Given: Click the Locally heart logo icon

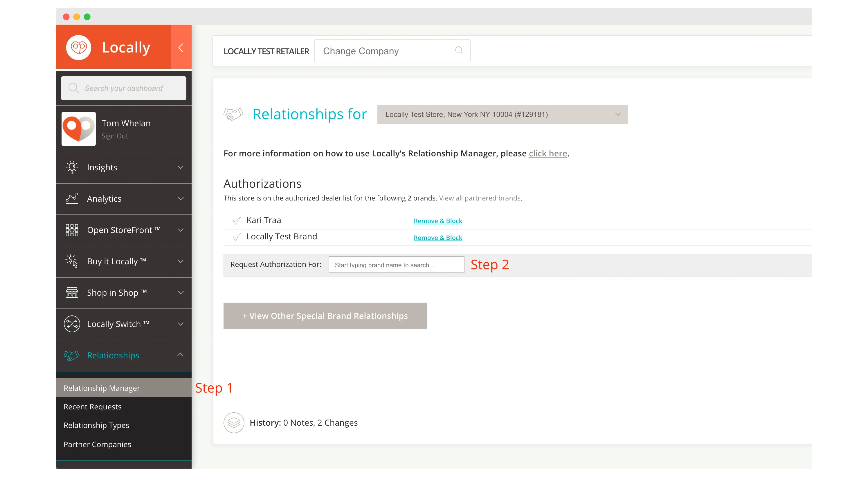Looking at the screenshot, I should click(x=78, y=48).
